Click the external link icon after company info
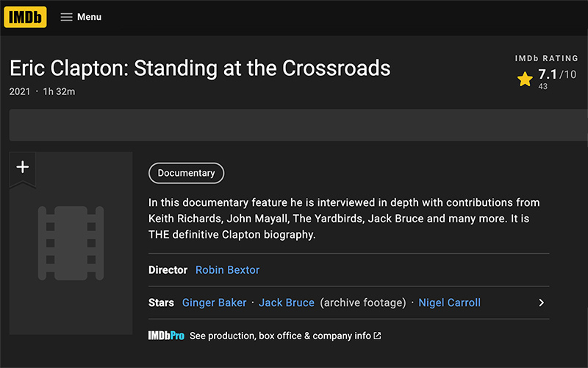588x368 pixels. click(377, 336)
